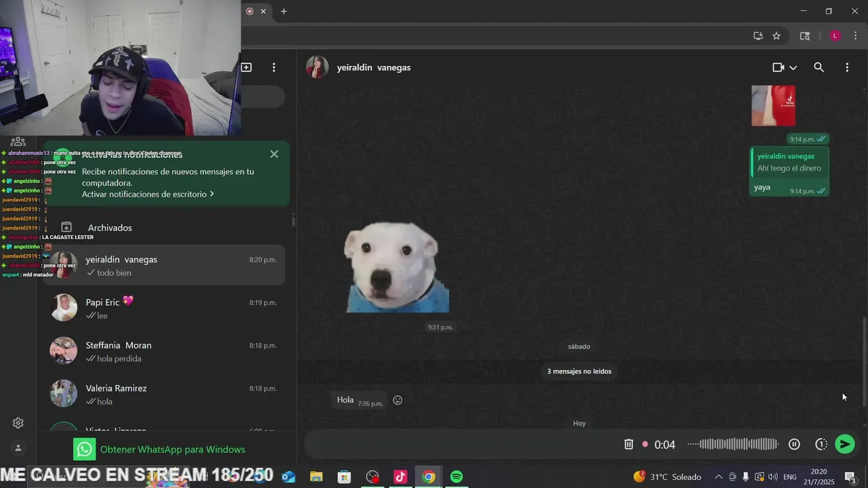React to the Hola message with emoji
Image resolution: width=868 pixels, height=488 pixels.
click(x=398, y=401)
